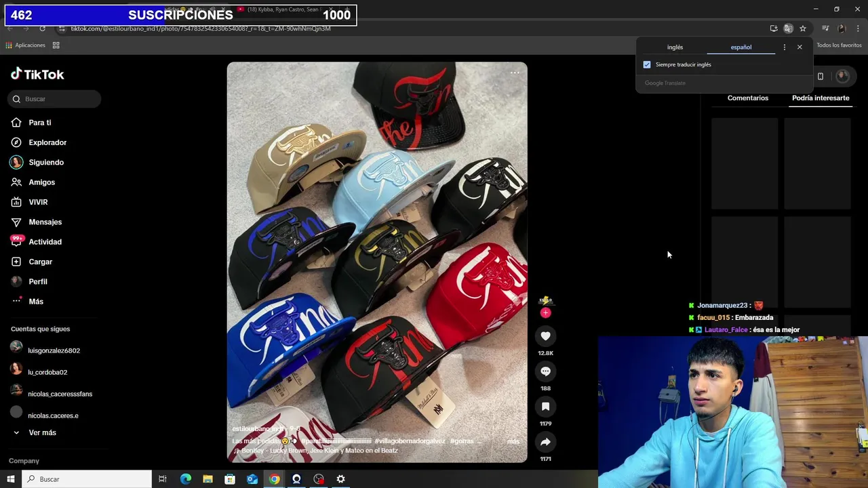868x488 pixels.
Task: Open Aplicaciones in bookmarks bar
Action: tap(26, 45)
